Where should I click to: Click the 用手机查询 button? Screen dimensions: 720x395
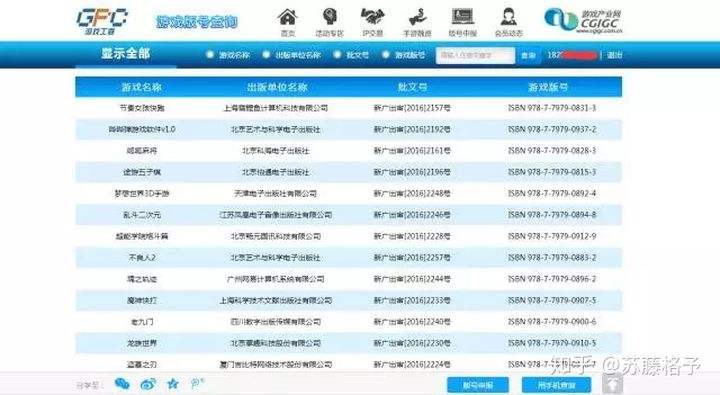tap(556, 385)
